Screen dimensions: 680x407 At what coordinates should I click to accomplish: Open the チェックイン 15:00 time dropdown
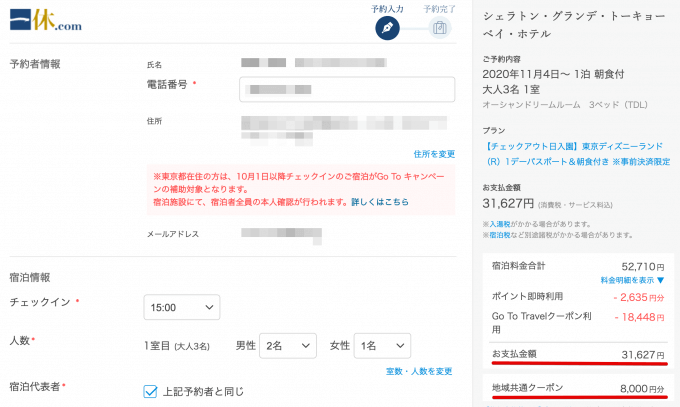(182, 307)
